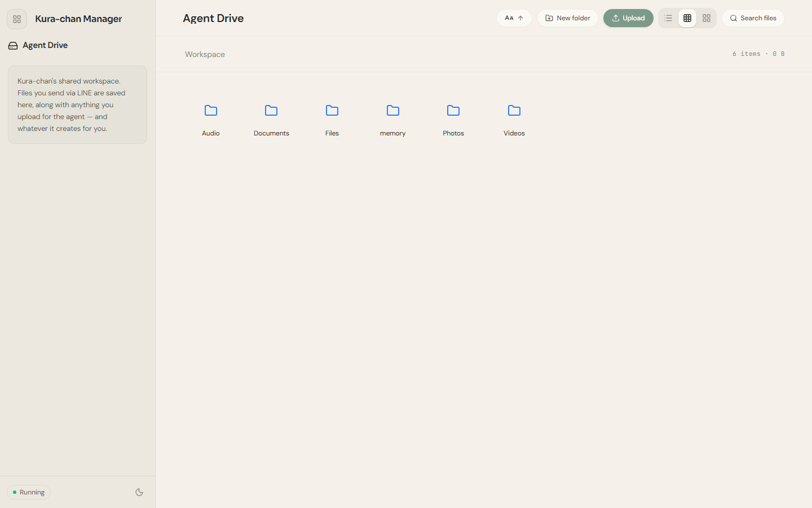
Task: Open the memory folder icon
Action: pyautogui.click(x=393, y=111)
